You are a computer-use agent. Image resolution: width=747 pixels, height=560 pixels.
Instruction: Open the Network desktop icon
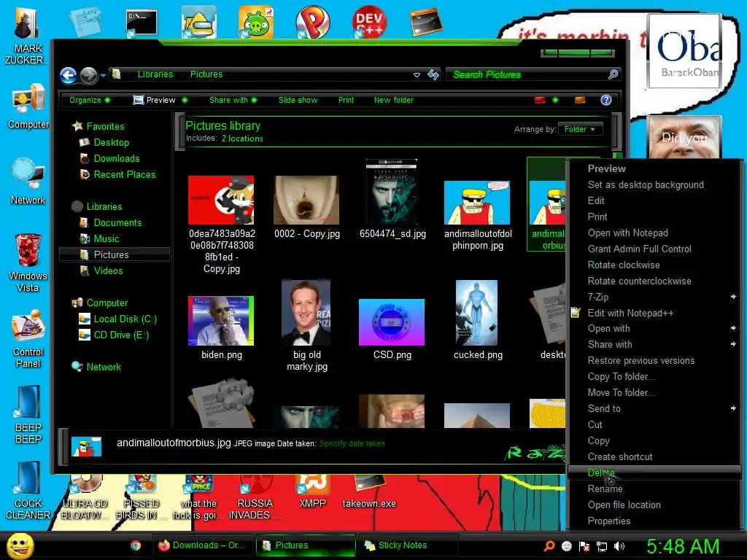tap(28, 181)
